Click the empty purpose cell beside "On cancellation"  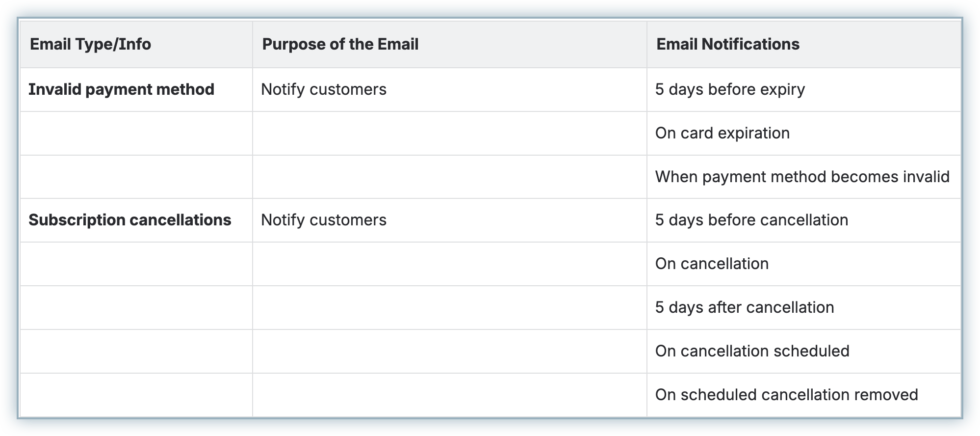tap(449, 264)
